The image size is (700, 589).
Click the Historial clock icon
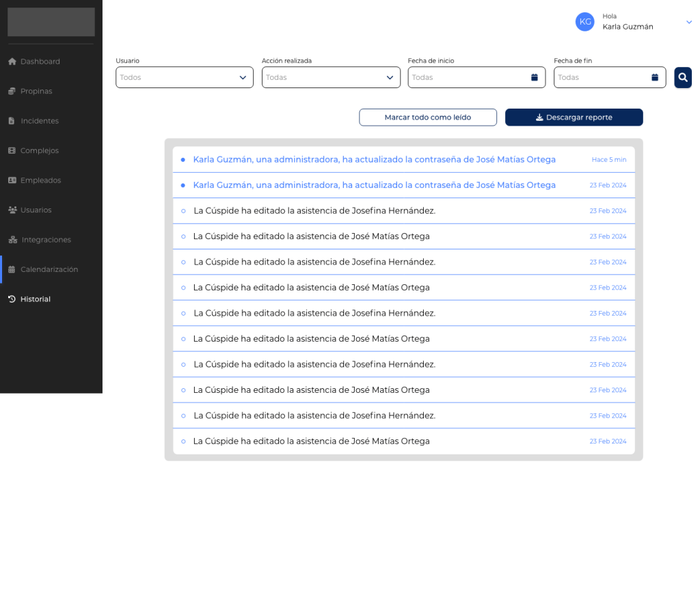click(x=12, y=299)
